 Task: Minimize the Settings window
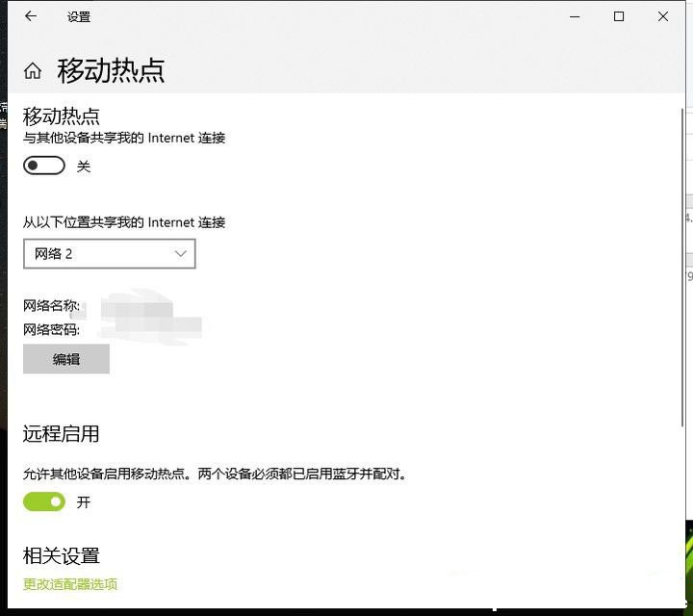click(575, 16)
